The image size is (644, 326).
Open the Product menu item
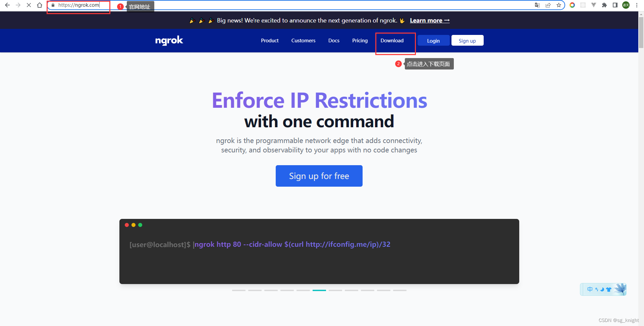point(270,41)
